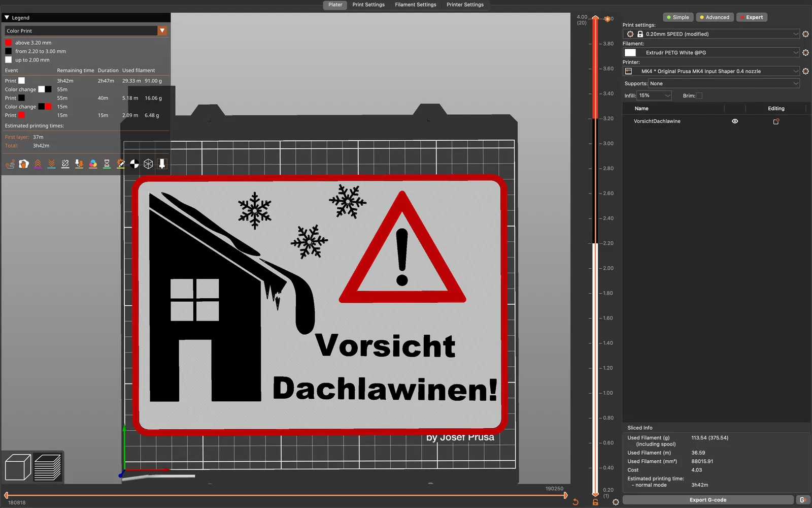The image size is (812, 508).
Task: Add color change with plus icon on layer slider
Action: pyautogui.click(x=607, y=19)
